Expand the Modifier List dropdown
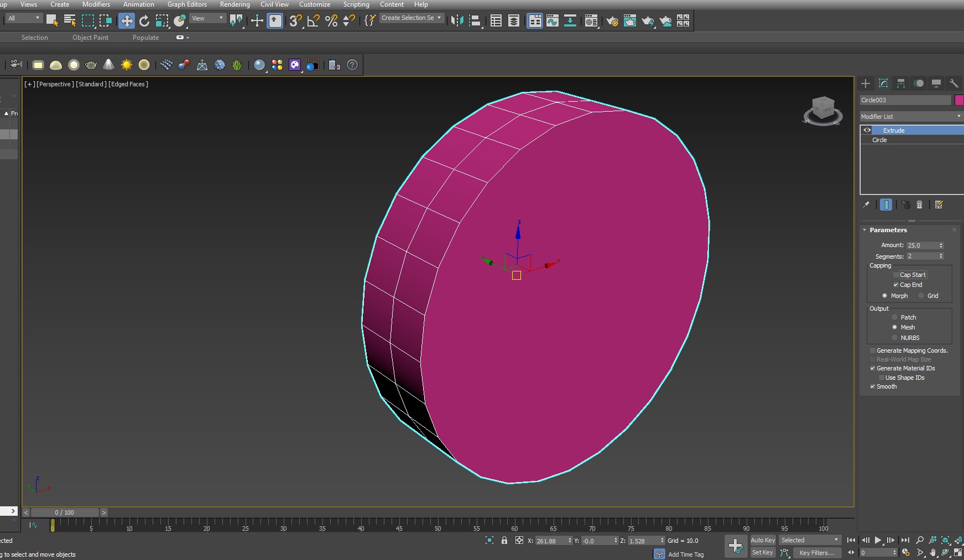The image size is (964, 560). coord(910,117)
